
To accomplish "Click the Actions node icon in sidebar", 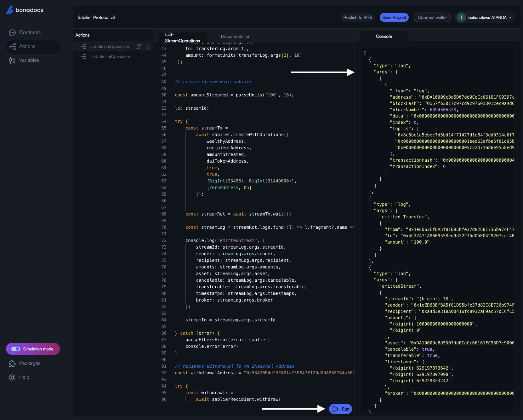I will click(12, 47).
